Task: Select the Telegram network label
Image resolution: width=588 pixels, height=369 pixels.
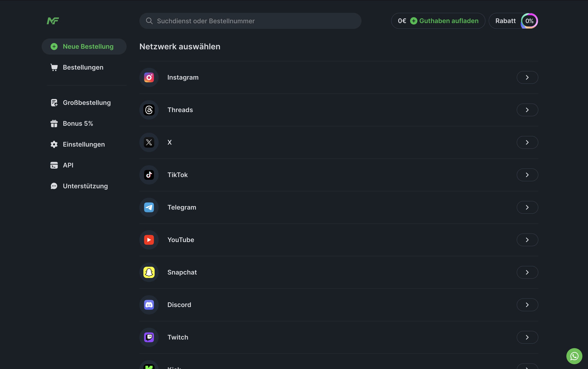Action: click(181, 207)
